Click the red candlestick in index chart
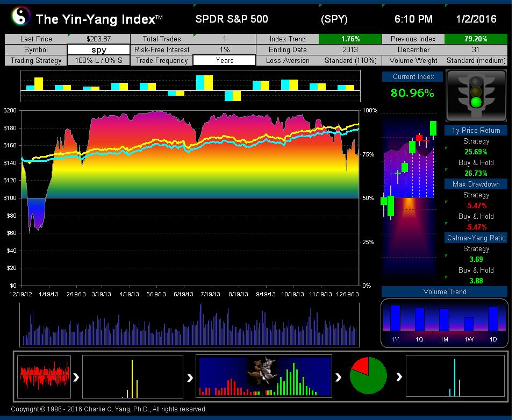Screen dimensions: 516x420 (419, 138)
